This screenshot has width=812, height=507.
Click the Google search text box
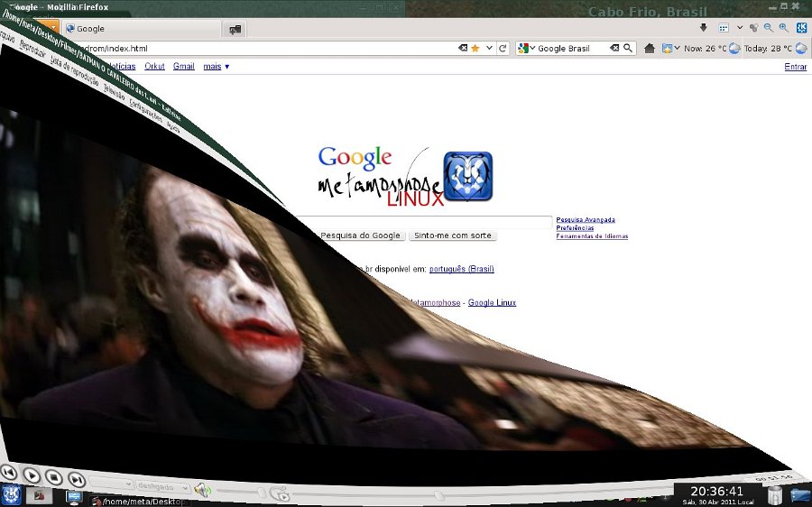[422, 222]
